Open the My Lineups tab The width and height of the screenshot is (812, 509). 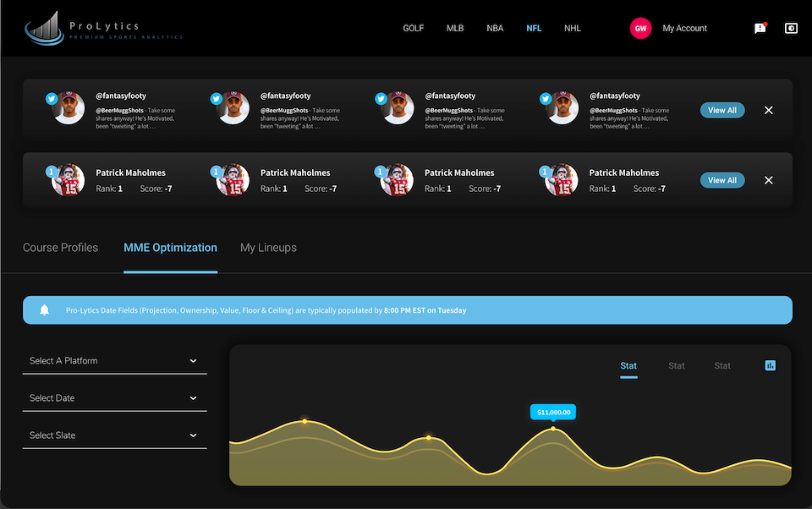[x=268, y=248]
